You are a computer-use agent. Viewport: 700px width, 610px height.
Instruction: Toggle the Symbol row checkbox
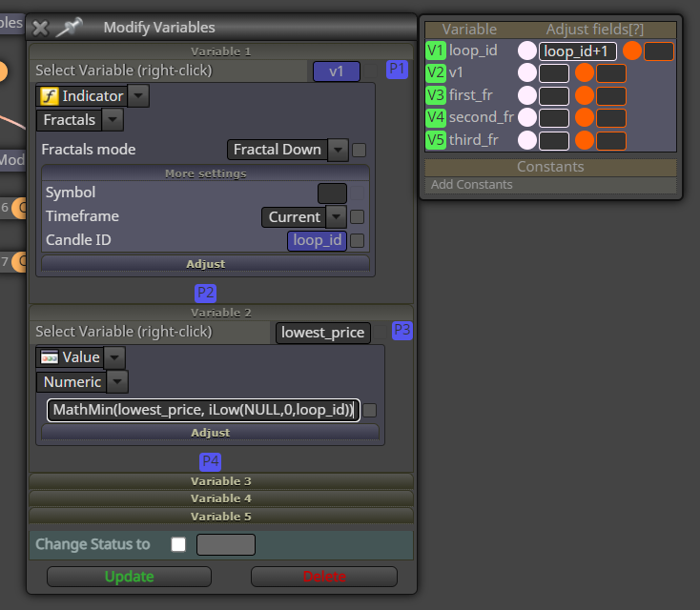[357, 193]
